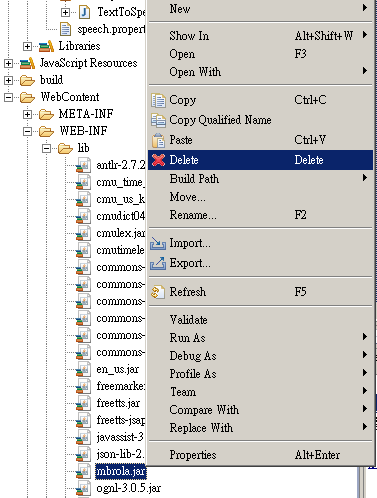Click the jar icon beside cmulex.jar
377x498 pixels.
[83, 233]
